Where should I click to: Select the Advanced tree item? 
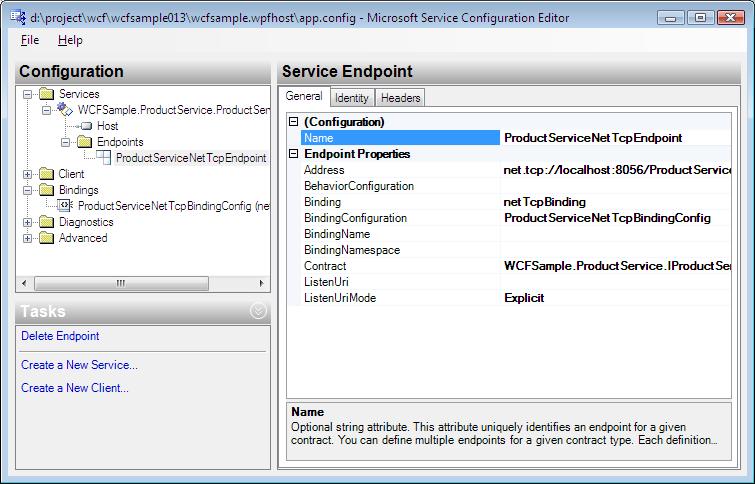tap(83, 238)
